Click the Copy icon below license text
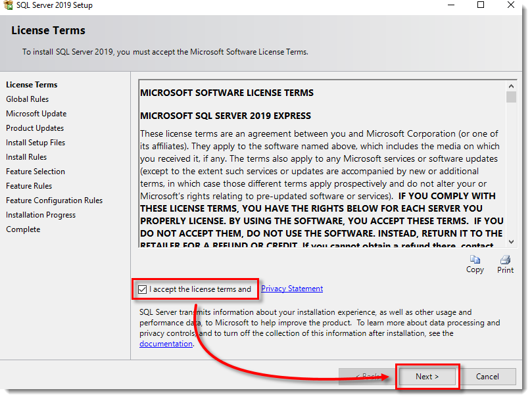The height and width of the screenshot is (399, 532). point(475,260)
